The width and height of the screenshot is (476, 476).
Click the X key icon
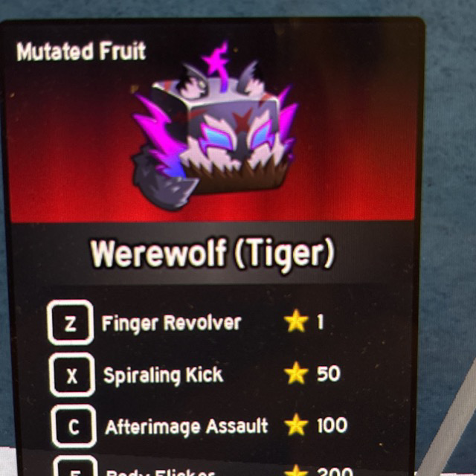click(72, 375)
